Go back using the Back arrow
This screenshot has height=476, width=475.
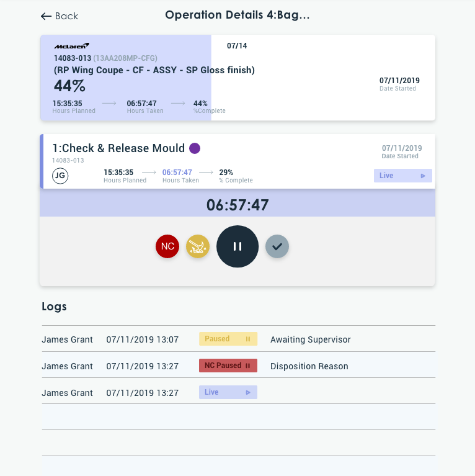click(60, 16)
